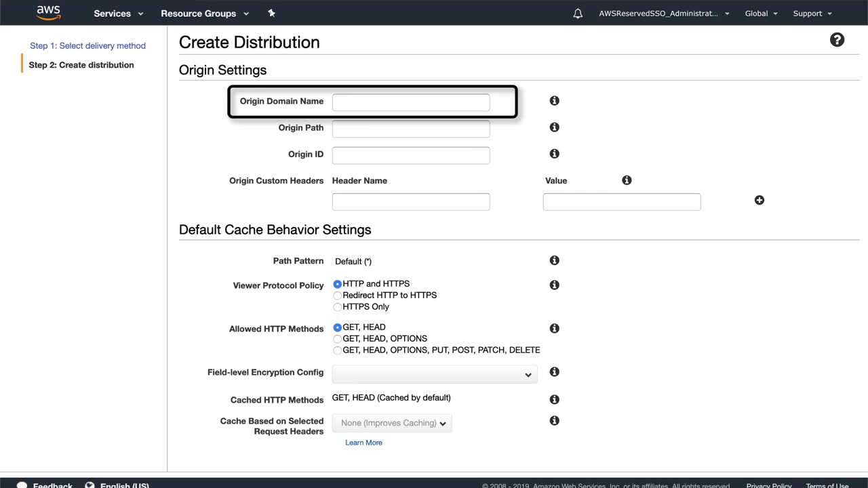Screen dimensions: 868x488
Task: Click the help question mark icon
Action: tap(837, 40)
